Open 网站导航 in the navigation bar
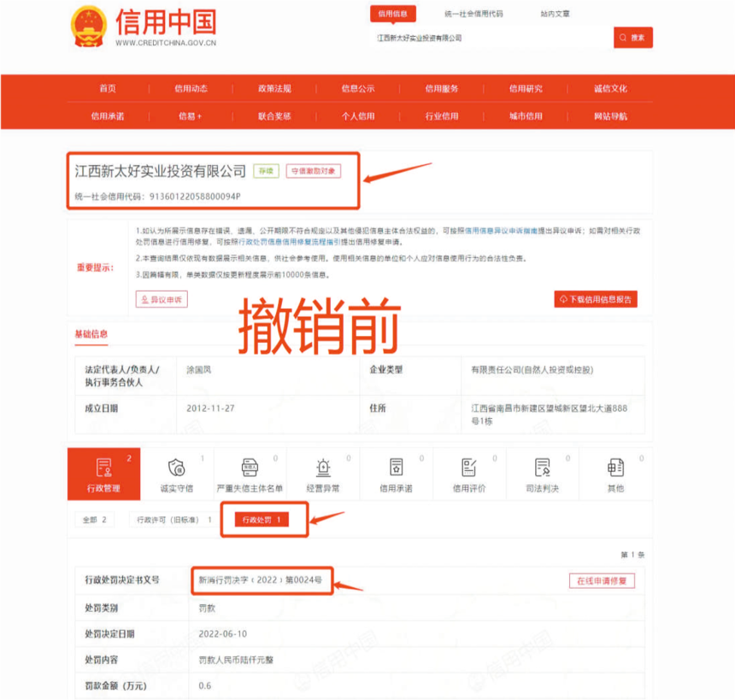Screen dimensions: 735x700 [x=610, y=116]
